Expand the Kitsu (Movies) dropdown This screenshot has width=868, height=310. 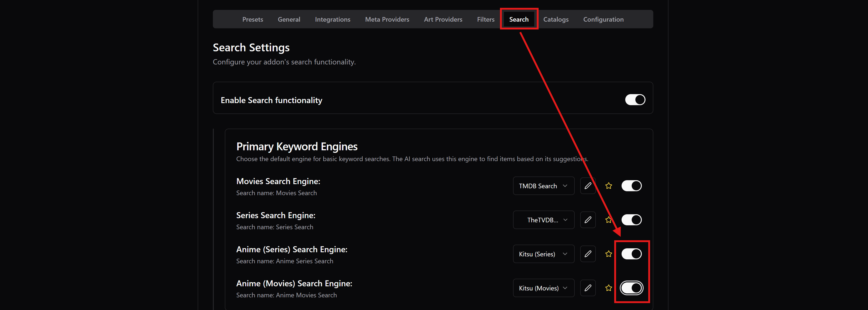(543, 288)
